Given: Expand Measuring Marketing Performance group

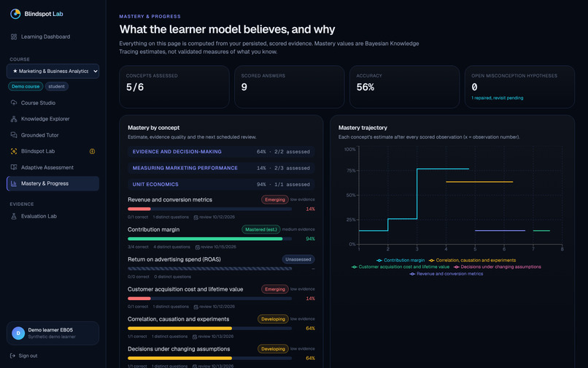Looking at the screenshot, I should pos(221,168).
